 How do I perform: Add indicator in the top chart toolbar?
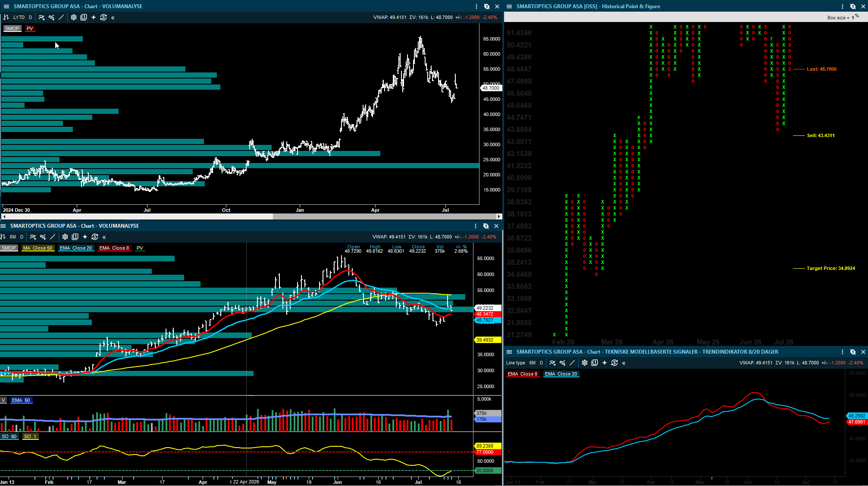pos(41,17)
